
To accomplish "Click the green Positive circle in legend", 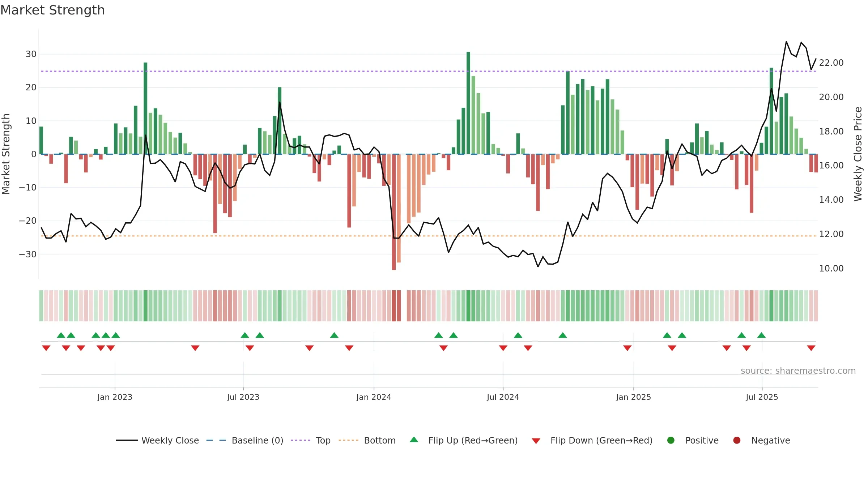I will [x=671, y=440].
